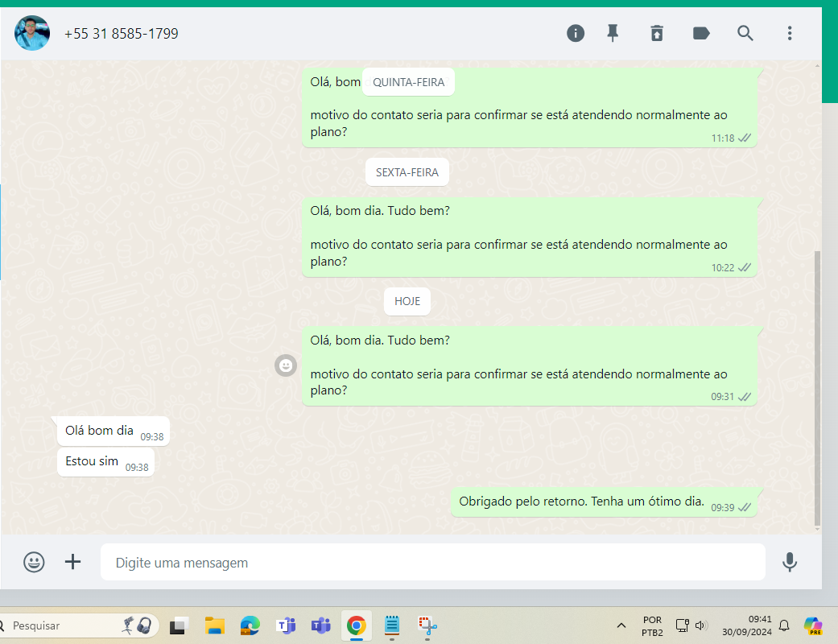Open the notifications bell in taskbar

pyautogui.click(x=784, y=625)
